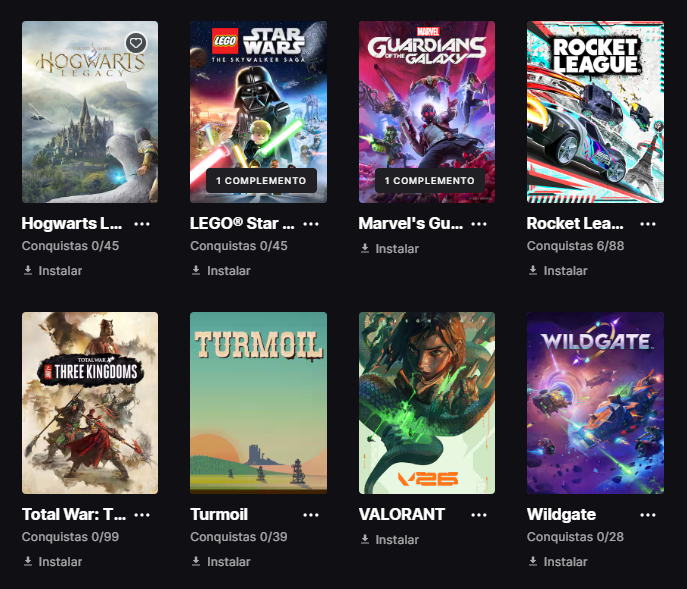The height and width of the screenshot is (589, 687).
Task: Click the 1 Complemento badge on LEGO Star Wars
Action: pyautogui.click(x=261, y=180)
